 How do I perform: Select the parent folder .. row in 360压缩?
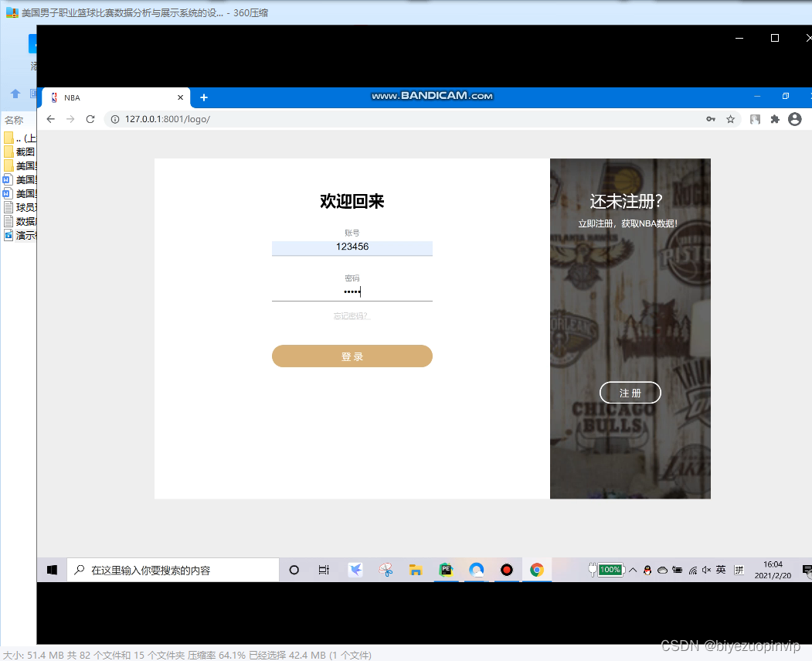coord(19,138)
